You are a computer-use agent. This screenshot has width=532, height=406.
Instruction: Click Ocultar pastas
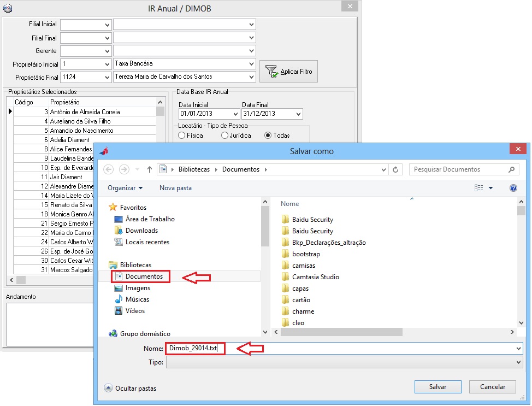point(131,388)
